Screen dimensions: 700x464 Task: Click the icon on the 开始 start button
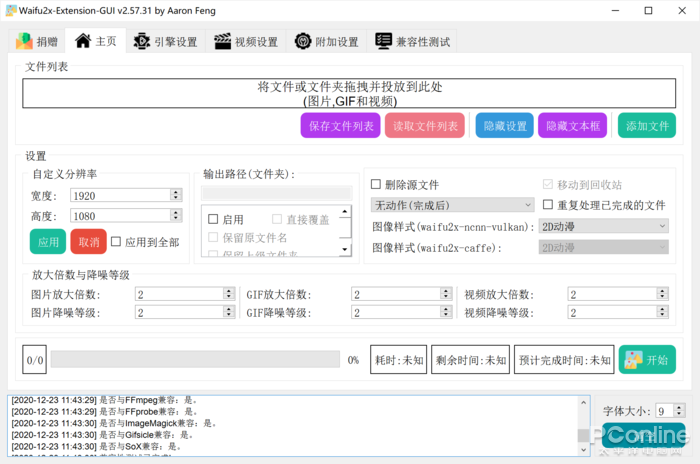(x=634, y=360)
